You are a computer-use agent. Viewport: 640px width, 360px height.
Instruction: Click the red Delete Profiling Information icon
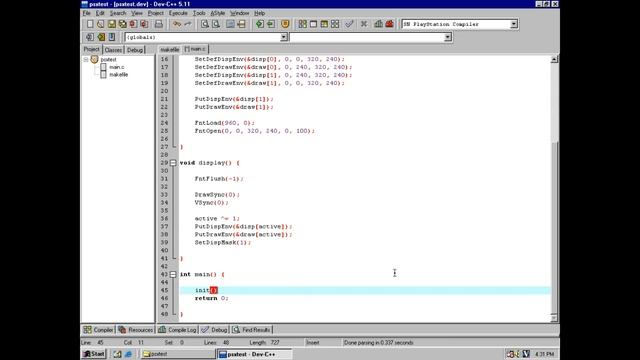[389, 24]
